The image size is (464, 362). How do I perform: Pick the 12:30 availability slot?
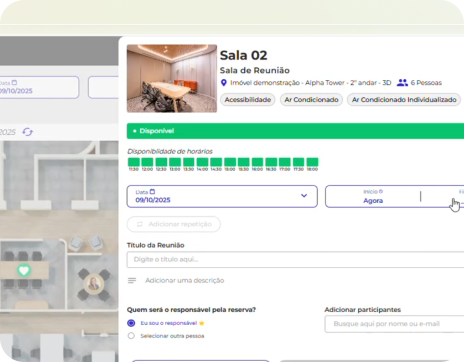click(161, 162)
